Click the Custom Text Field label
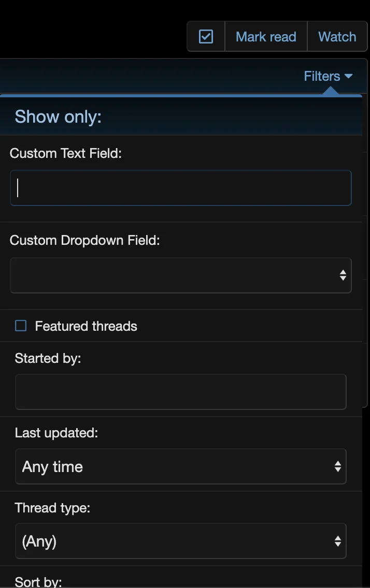Screen dimensions: 370x588 tap(66, 153)
